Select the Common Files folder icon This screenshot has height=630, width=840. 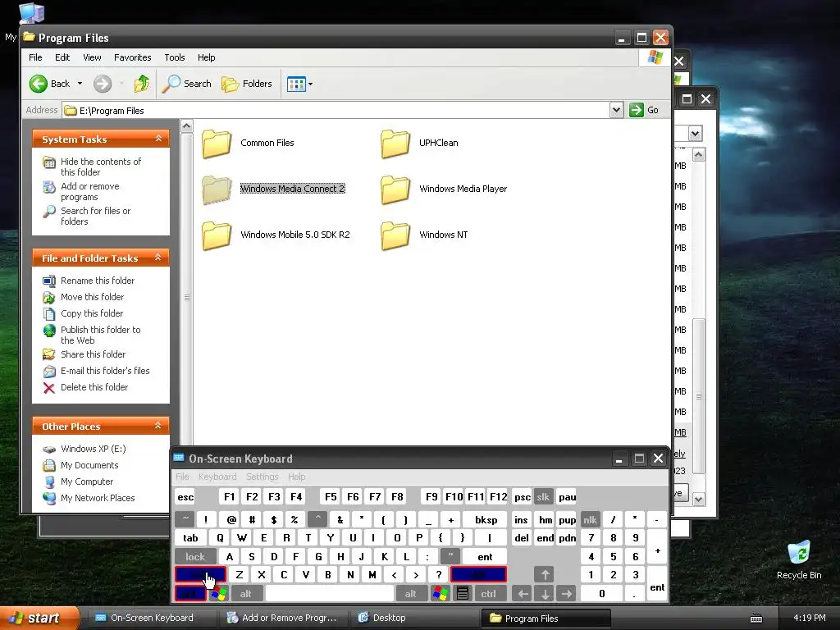click(x=217, y=144)
